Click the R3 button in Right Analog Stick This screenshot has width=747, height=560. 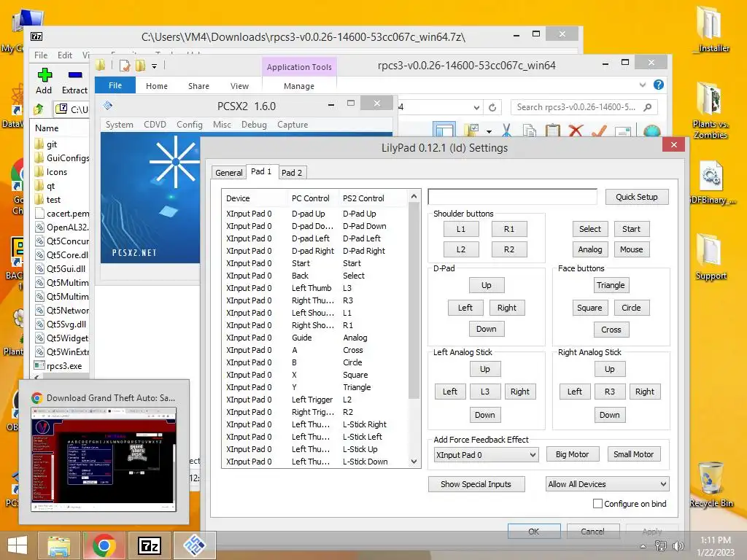click(609, 392)
